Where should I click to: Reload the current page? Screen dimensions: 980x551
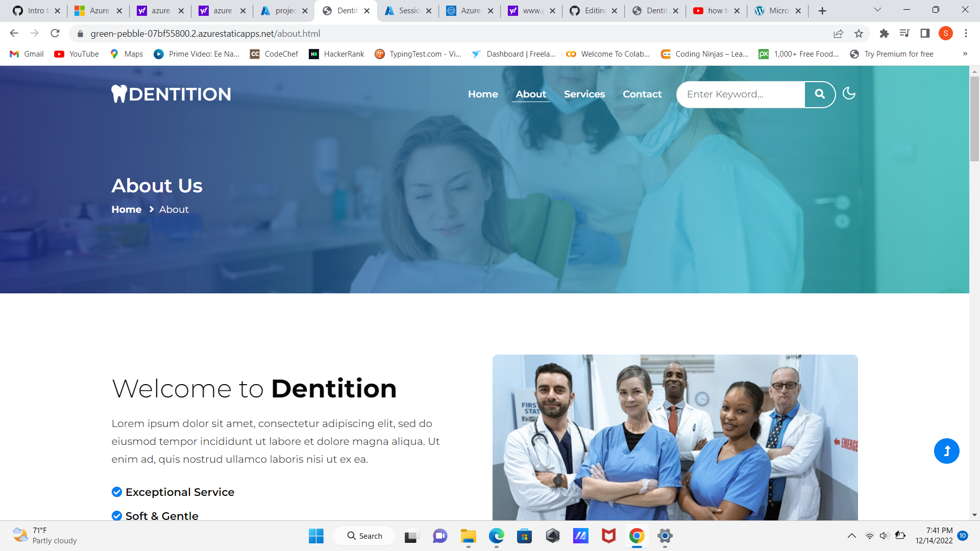[x=55, y=34]
